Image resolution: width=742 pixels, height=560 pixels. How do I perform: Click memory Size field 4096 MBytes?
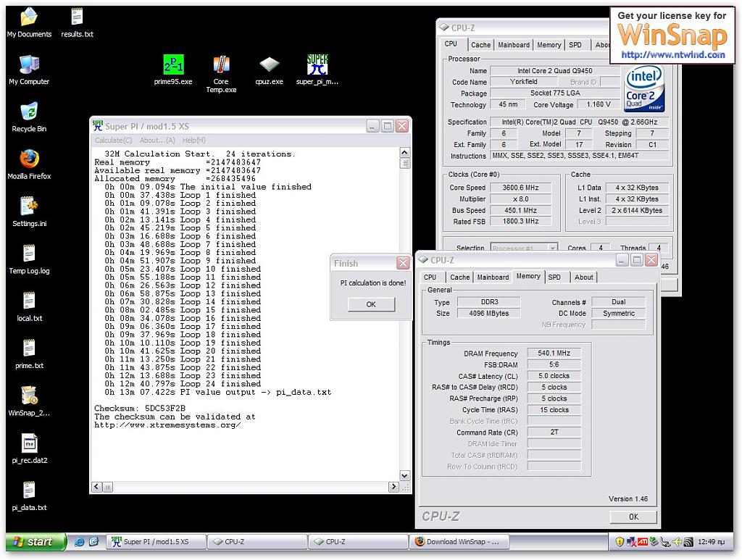489,313
